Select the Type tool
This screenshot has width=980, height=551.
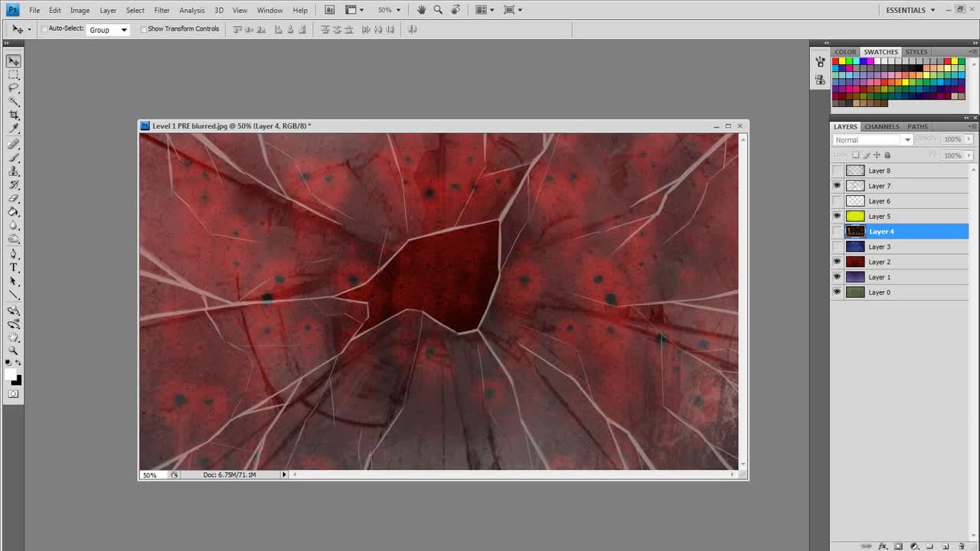coord(14,267)
